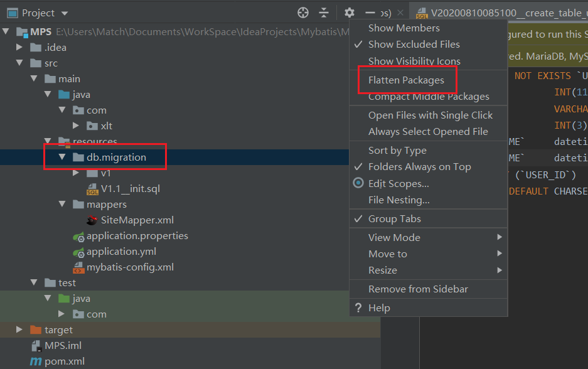Viewport: 588px width, 369px height.
Task: Collapse all nodes using the collapse icon
Action: (325, 12)
